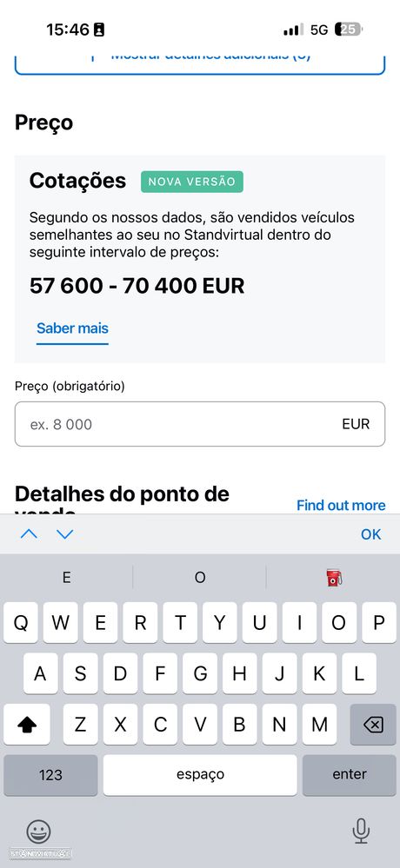Choose the "E" word suggestion

click(66, 578)
